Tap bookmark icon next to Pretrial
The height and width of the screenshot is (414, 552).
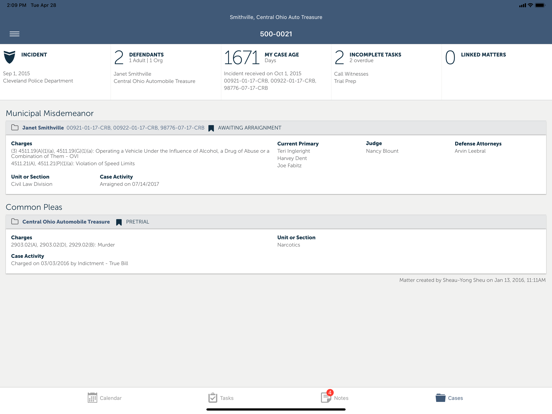click(119, 222)
